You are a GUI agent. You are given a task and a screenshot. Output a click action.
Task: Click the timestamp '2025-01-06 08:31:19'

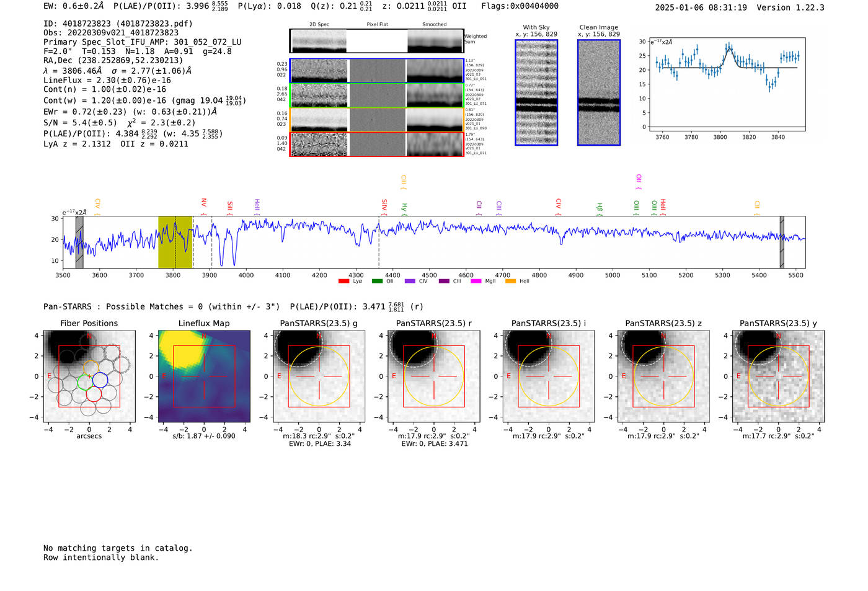[x=701, y=8]
